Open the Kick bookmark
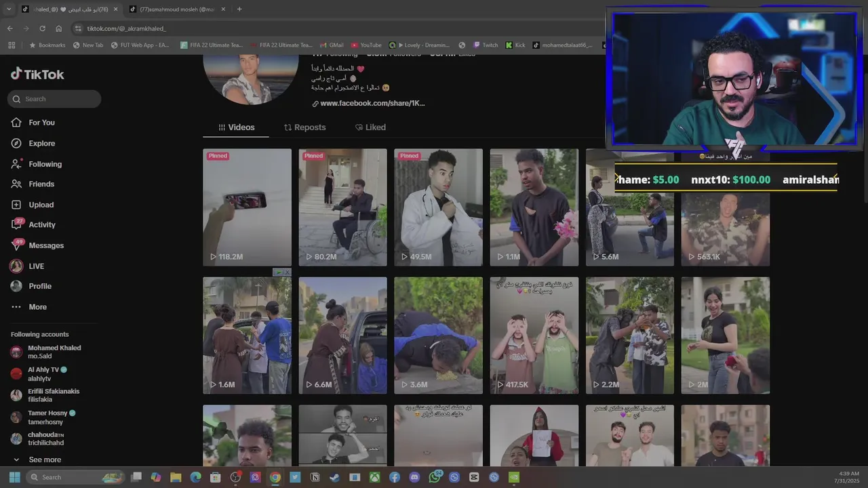 coord(515,45)
